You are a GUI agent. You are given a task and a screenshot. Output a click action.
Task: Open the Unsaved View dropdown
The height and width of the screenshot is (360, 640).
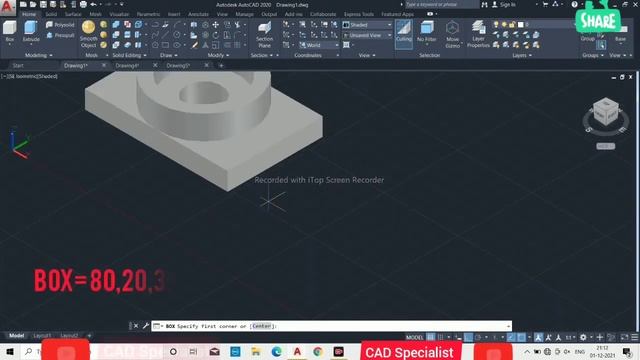coord(367,36)
